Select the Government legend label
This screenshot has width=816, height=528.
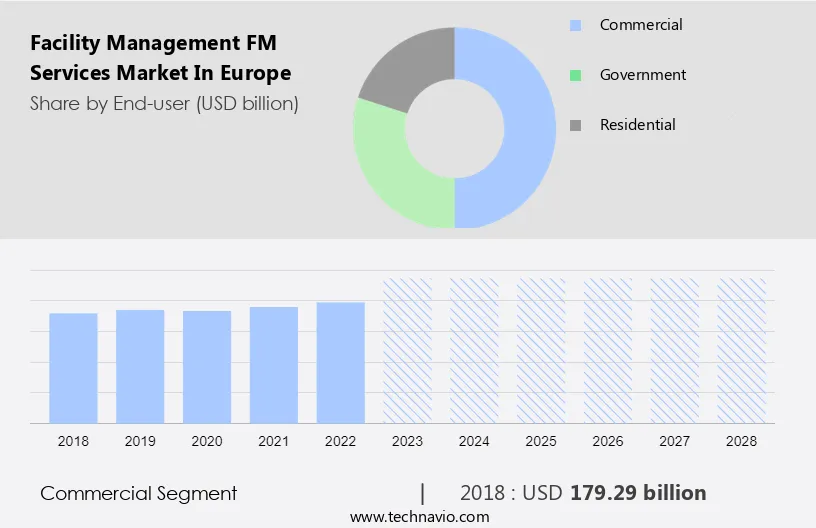coord(642,75)
